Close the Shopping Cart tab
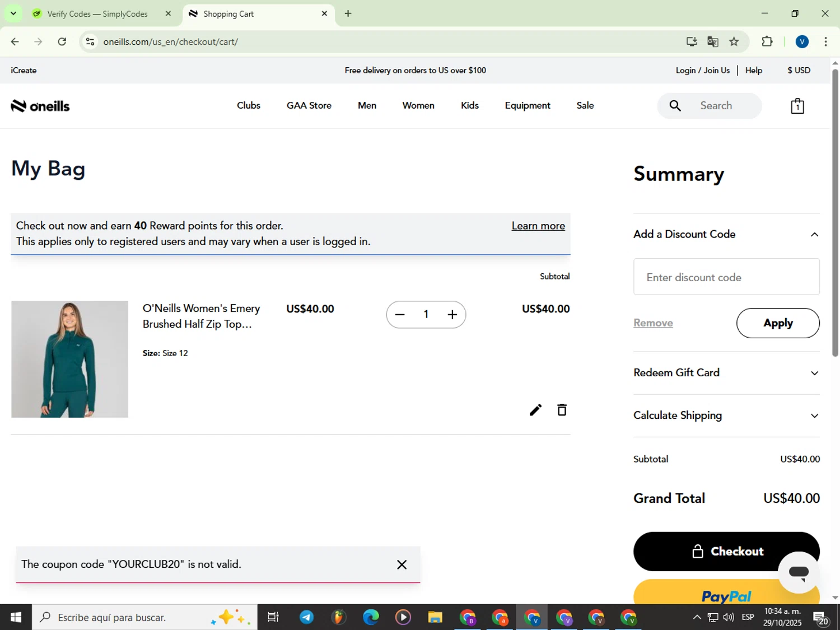The width and height of the screenshot is (840, 630). (324, 13)
